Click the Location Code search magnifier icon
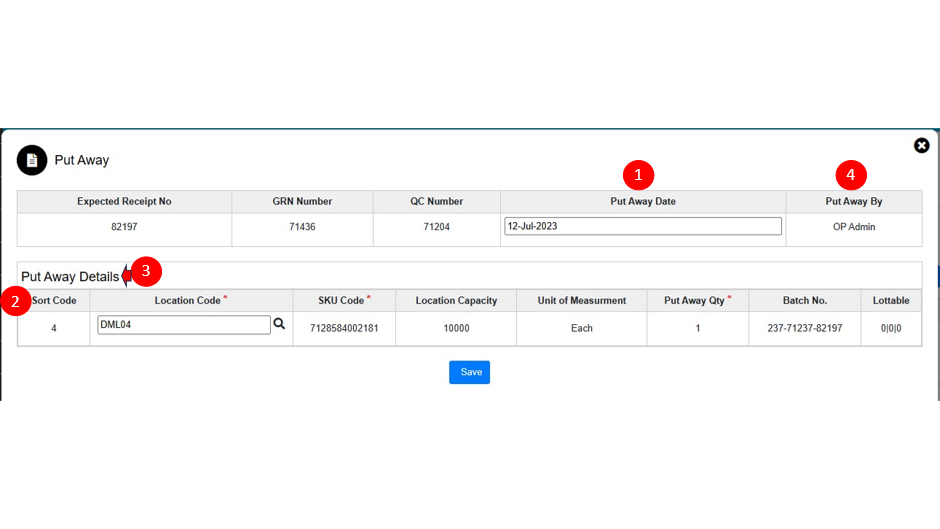The image size is (940, 529). pyautogui.click(x=280, y=324)
